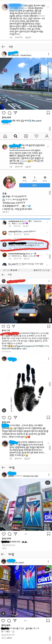Open three-dot menu on Fukuoka Airport post
Viewport: 52px width, 644px height.
[49, 54]
